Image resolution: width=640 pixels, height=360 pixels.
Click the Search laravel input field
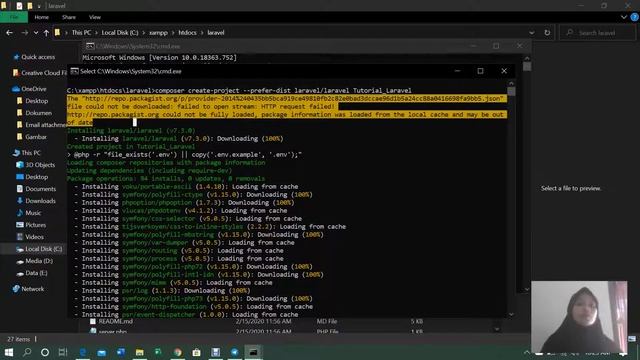598,33
